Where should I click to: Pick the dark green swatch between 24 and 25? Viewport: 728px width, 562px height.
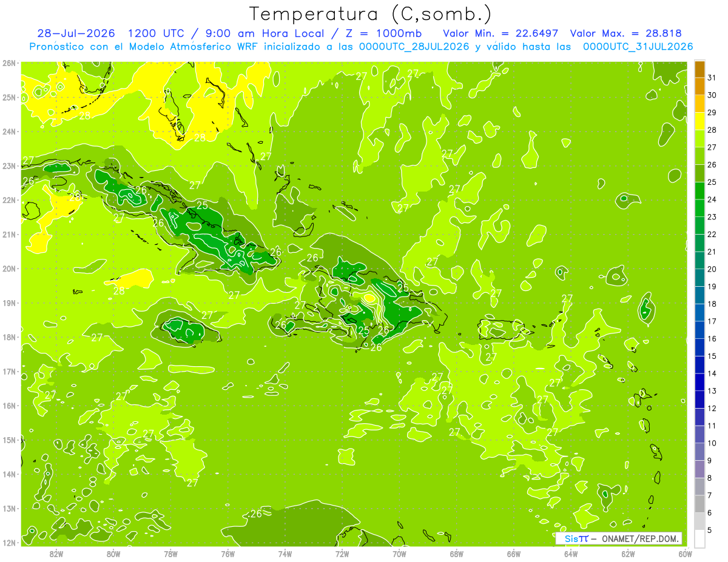(x=699, y=191)
